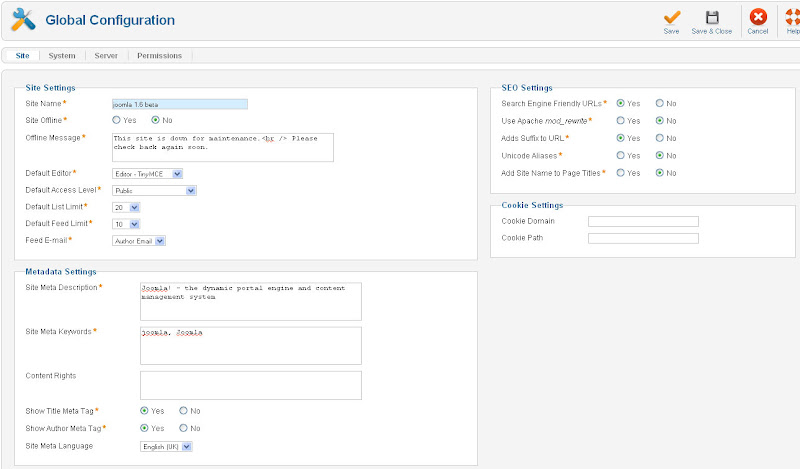This screenshot has width=800, height=469.
Task: Click the "Default Access Level" label
Action: pyautogui.click(x=61, y=190)
